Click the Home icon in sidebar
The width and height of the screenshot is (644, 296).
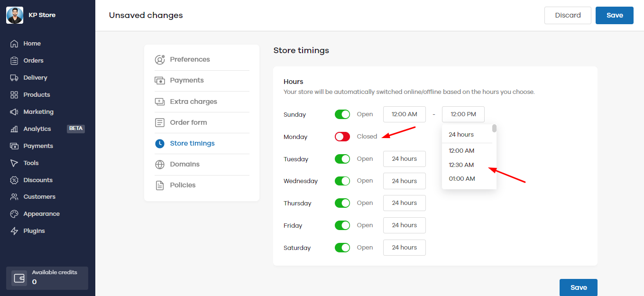click(14, 44)
